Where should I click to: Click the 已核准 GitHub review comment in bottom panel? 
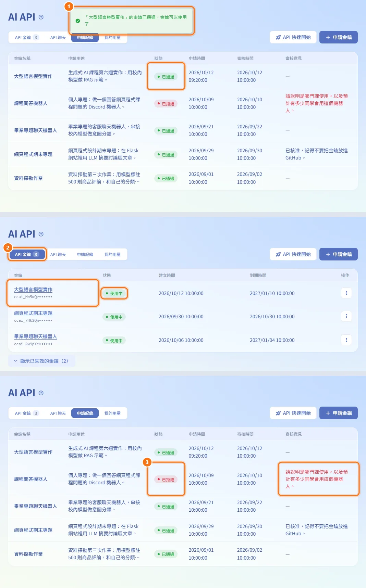coord(317,530)
